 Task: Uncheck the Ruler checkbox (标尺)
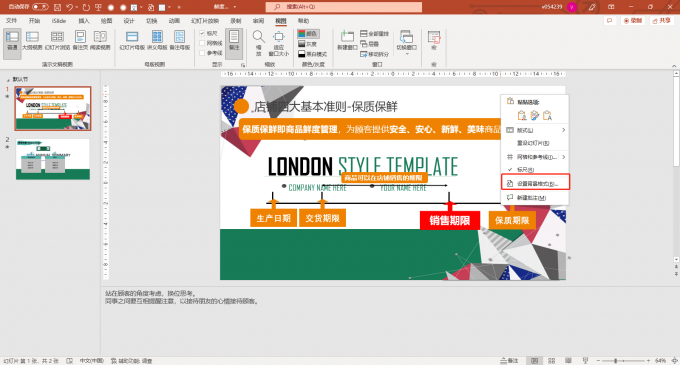(202, 33)
